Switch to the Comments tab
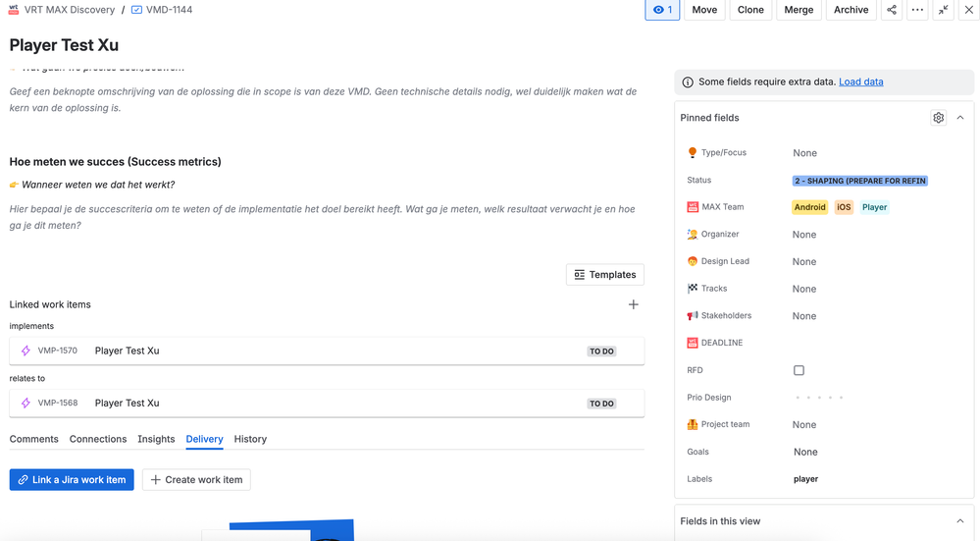980x541 pixels. [x=33, y=439]
